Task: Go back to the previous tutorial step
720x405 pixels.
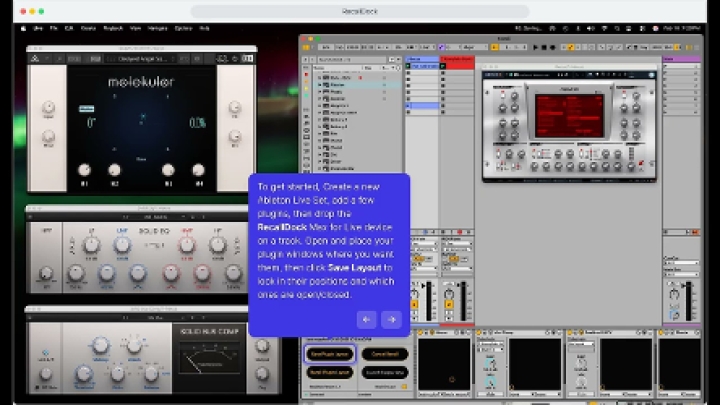Action: point(366,320)
